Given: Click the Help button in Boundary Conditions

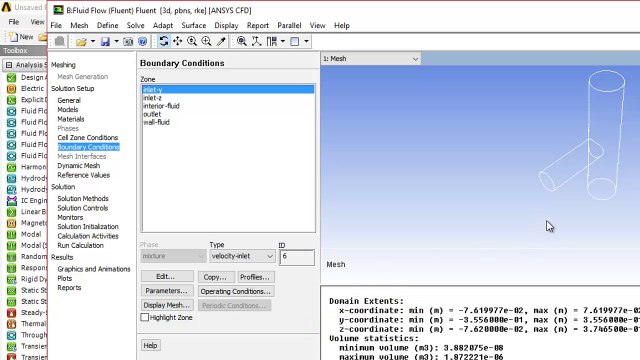Looking at the screenshot, I should pyautogui.click(x=151, y=345).
